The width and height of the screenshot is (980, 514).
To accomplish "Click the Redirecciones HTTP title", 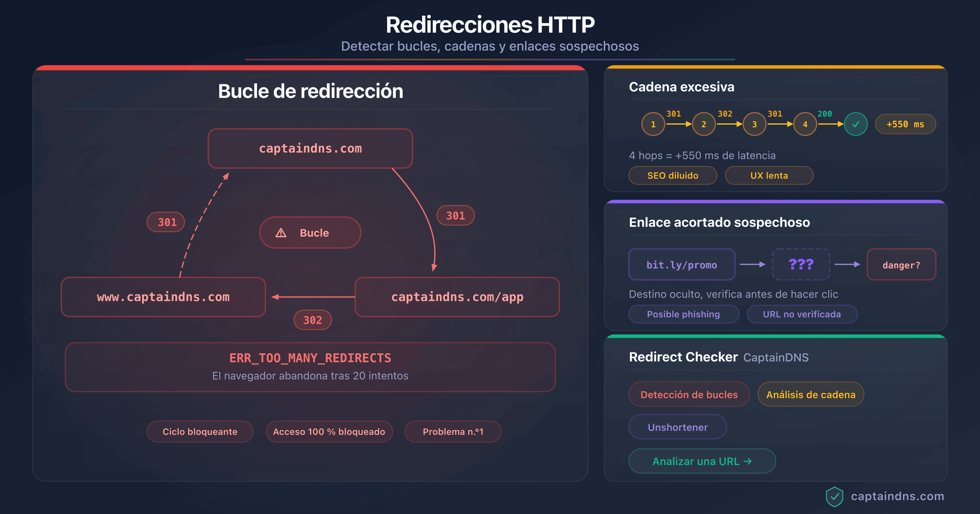I will click(x=490, y=25).
